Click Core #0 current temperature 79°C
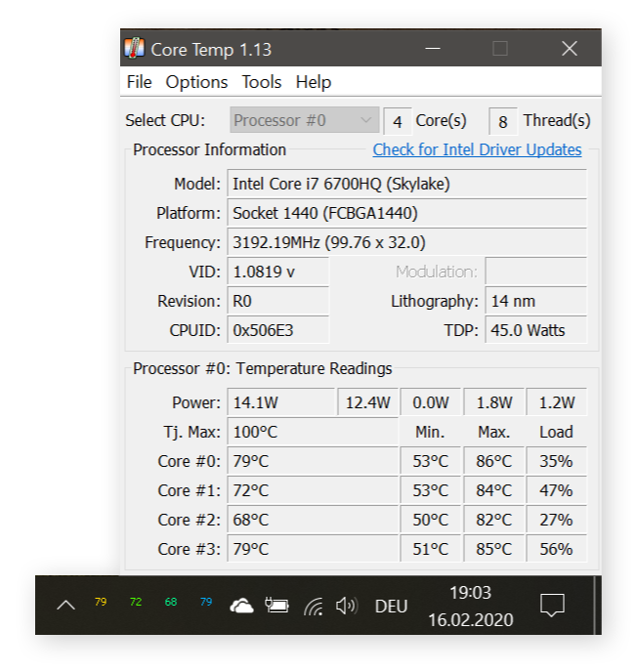This screenshot has height=672, width=637. (313, 461)
